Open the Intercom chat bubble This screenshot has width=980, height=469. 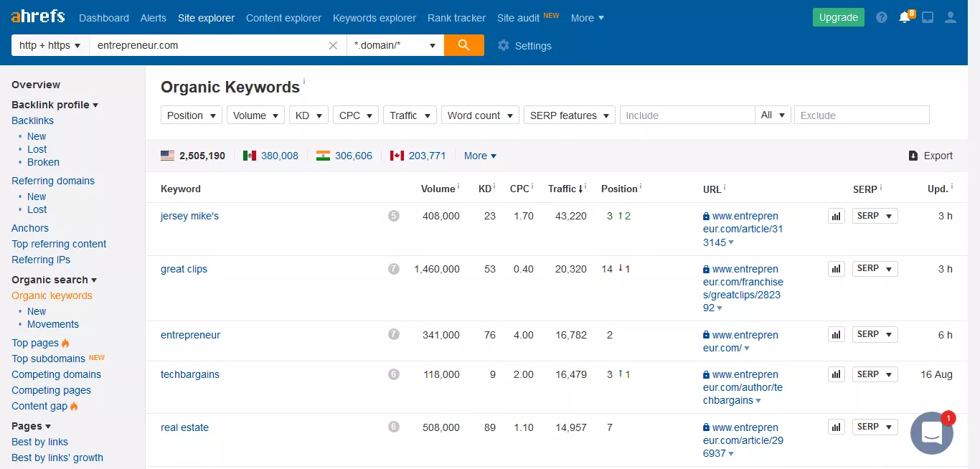coord(931,432)
